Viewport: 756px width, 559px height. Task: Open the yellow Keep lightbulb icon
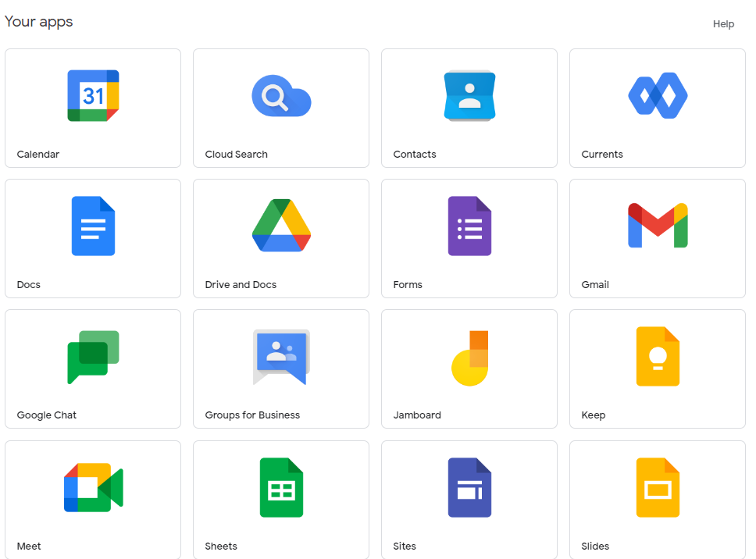tap(658, 357)
